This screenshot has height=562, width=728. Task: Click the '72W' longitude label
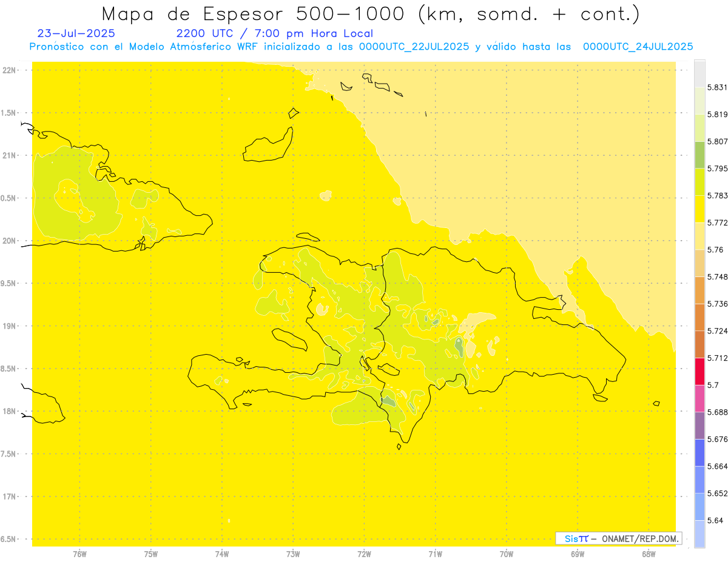tap(364, 554)
